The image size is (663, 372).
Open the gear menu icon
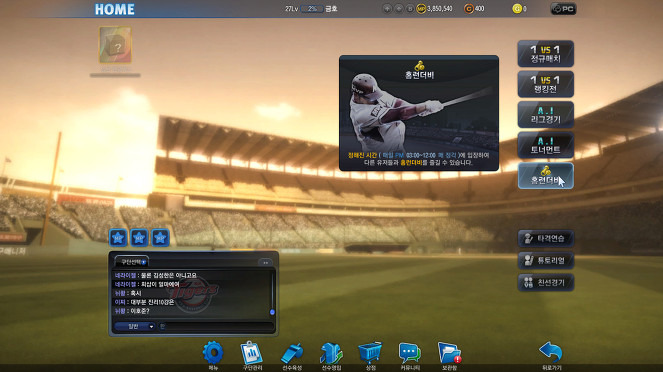point(213,352)
